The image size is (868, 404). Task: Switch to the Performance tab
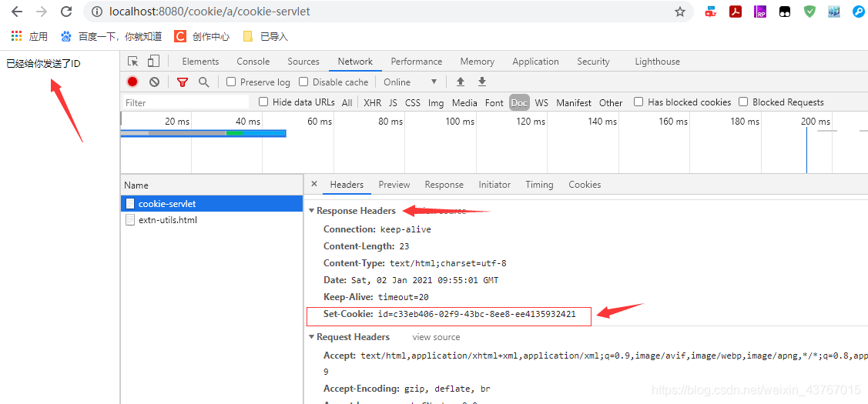[x=416, y=62]
